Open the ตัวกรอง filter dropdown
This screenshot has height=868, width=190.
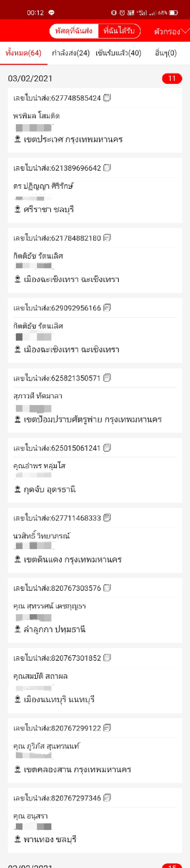pos(169,32)
